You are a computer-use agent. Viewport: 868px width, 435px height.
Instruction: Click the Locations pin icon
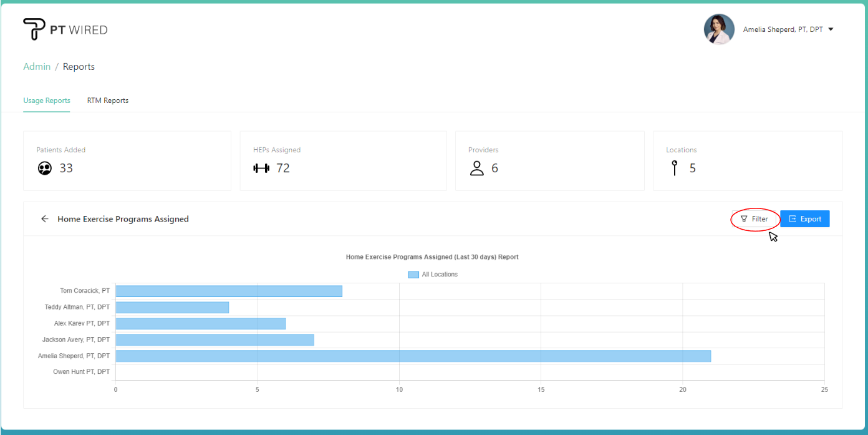[x=674, y=169]
